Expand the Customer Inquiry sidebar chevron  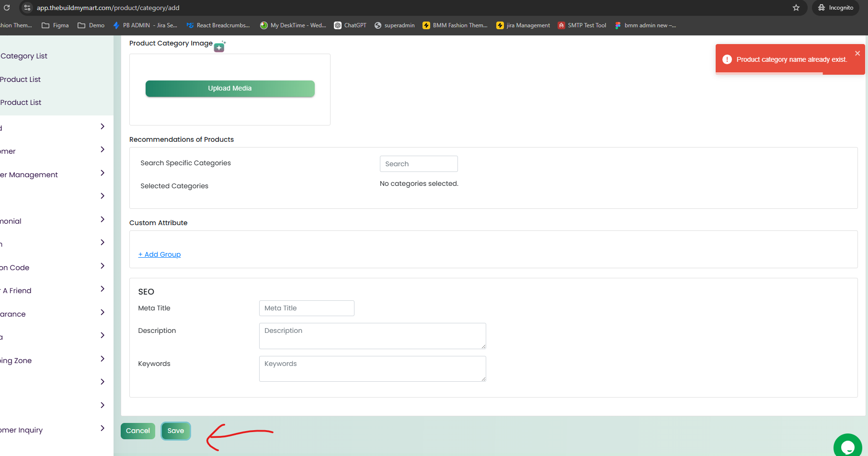[x=103, y=428]
